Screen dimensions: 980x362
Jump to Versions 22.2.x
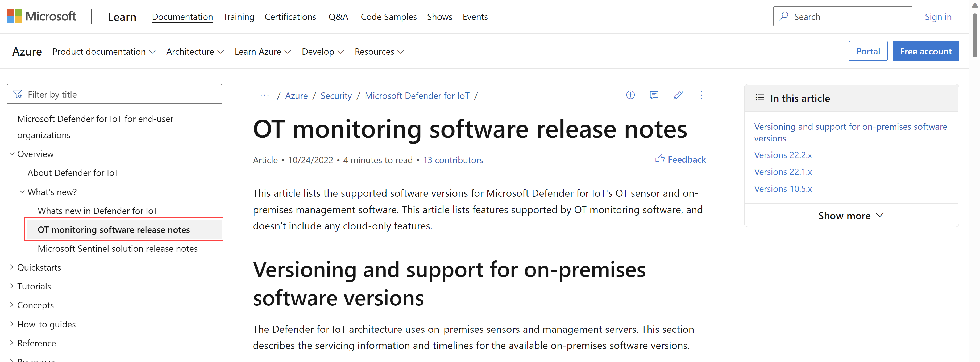click(x=783, y=155)
